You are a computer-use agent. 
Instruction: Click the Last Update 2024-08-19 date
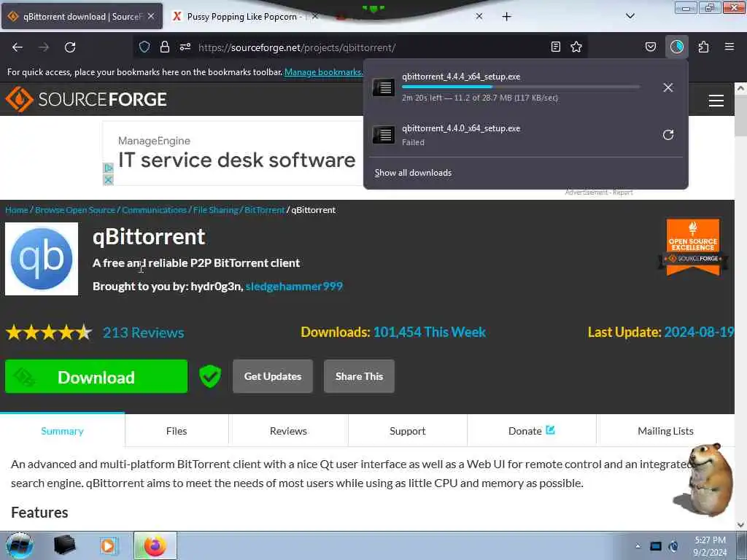(699, 332)
